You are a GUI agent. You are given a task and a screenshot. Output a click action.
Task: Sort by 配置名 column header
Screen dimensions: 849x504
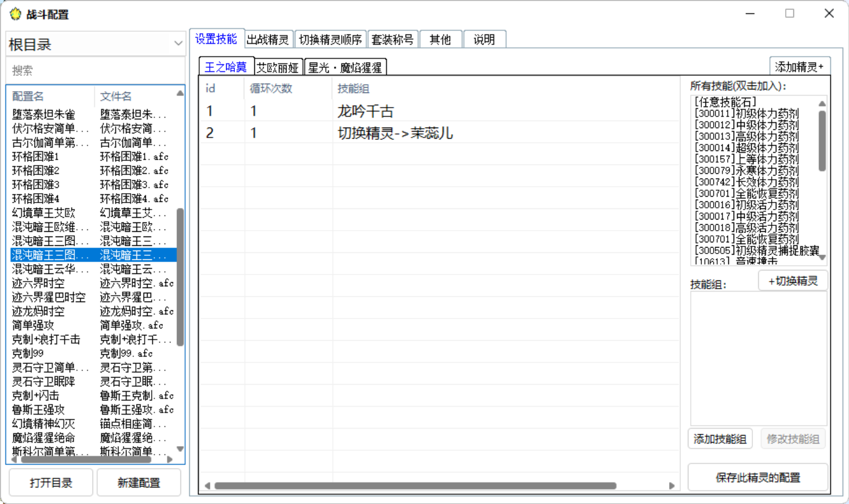28,97
